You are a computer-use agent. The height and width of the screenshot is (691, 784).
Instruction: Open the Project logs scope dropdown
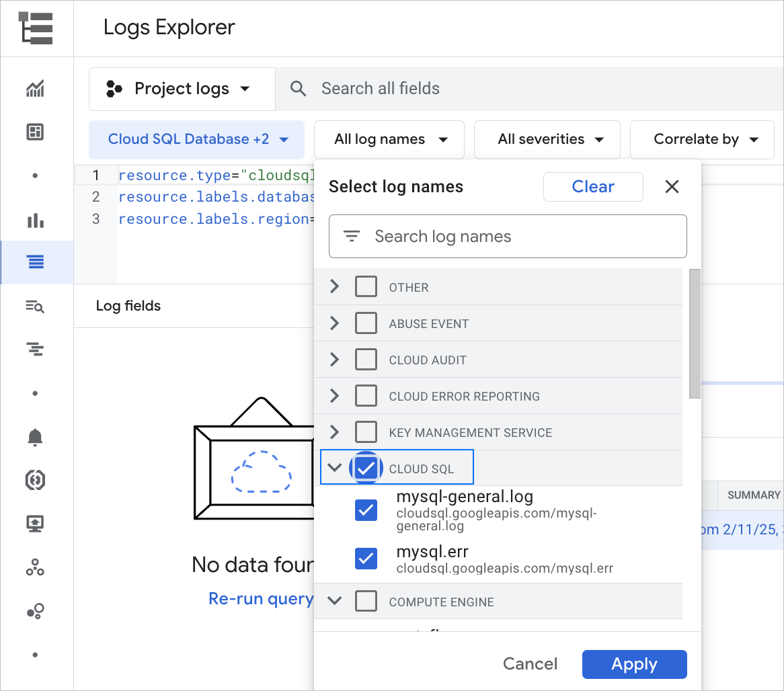(182, 89)
